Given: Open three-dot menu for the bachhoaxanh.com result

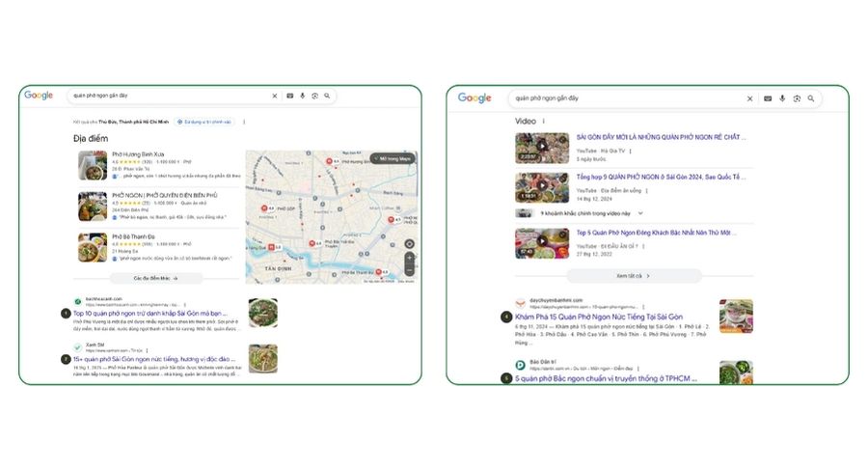Looking at the screenshot, I should [x=185, y=305].
